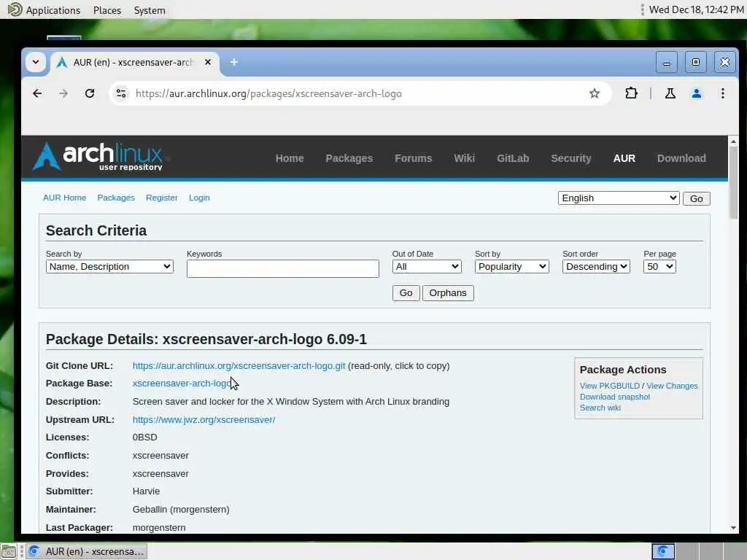Open the Places menu

(107, 10)
